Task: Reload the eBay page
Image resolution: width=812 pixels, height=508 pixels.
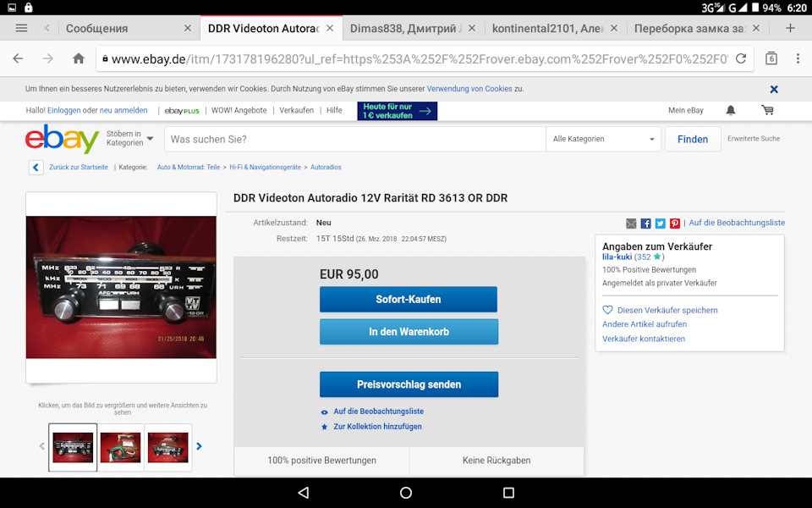Action: (x=741, y=58)
